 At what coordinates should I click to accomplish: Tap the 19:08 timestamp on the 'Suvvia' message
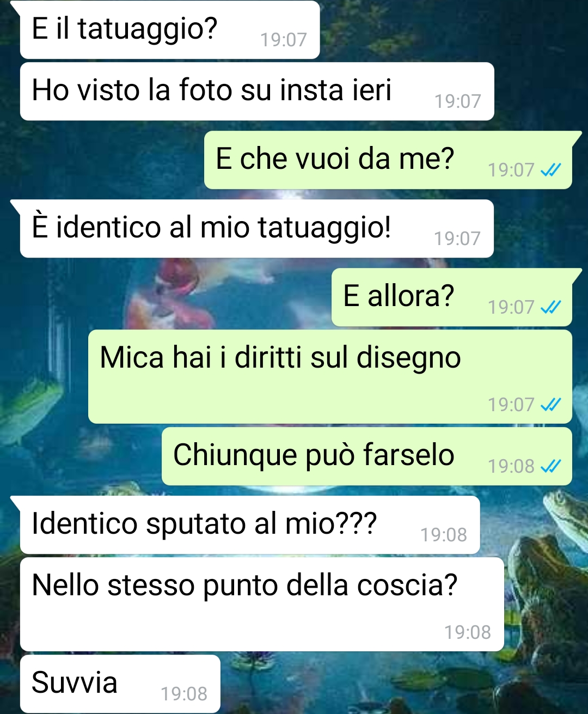click(184, 694)
